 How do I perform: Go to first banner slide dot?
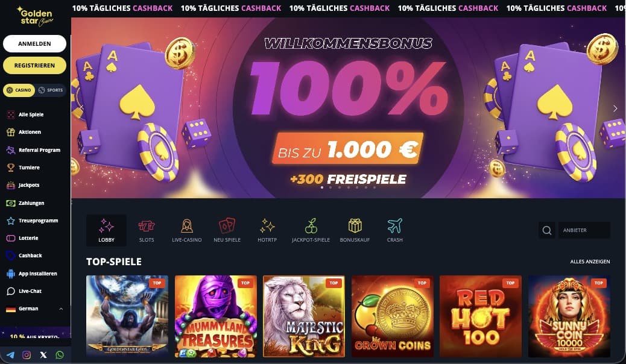[x=322, y=187]
